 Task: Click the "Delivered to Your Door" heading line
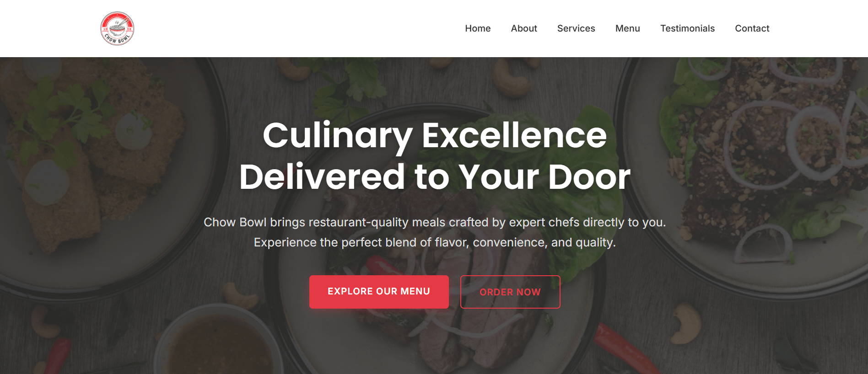(x=435, y=176)
